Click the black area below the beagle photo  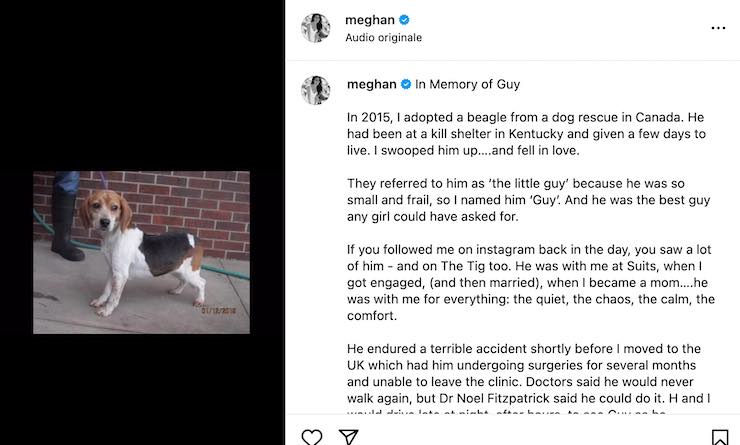pos(141,390)
